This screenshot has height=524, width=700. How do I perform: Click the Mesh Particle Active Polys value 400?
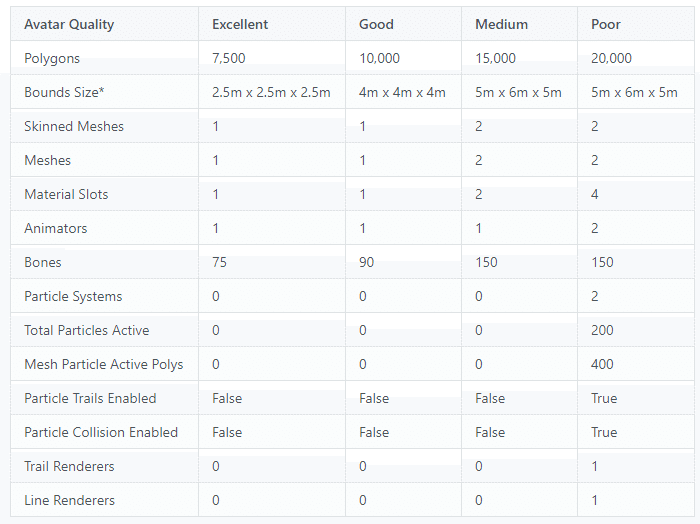pyautogui.click(x=602, y=365)
